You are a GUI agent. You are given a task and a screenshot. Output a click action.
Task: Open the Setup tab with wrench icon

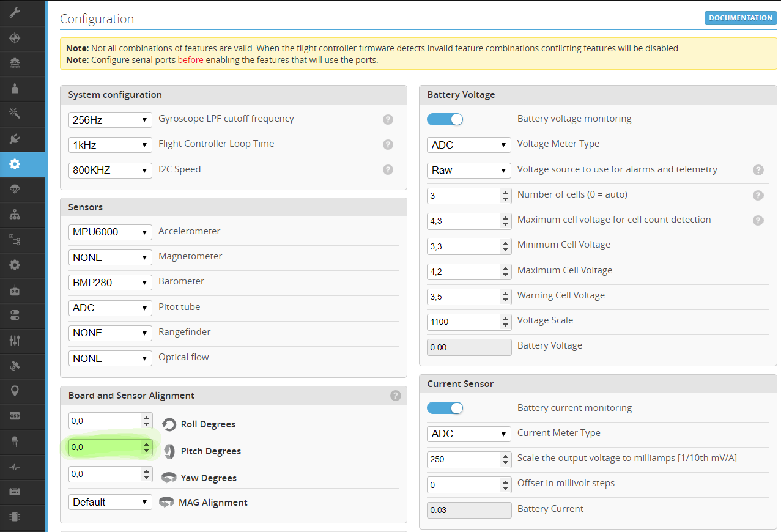(x=15, y=13)
